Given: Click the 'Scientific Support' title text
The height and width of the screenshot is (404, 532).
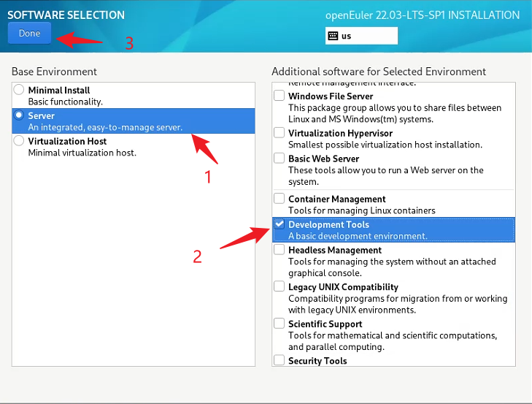Looking at the screenshot, I should pos(325,324).
